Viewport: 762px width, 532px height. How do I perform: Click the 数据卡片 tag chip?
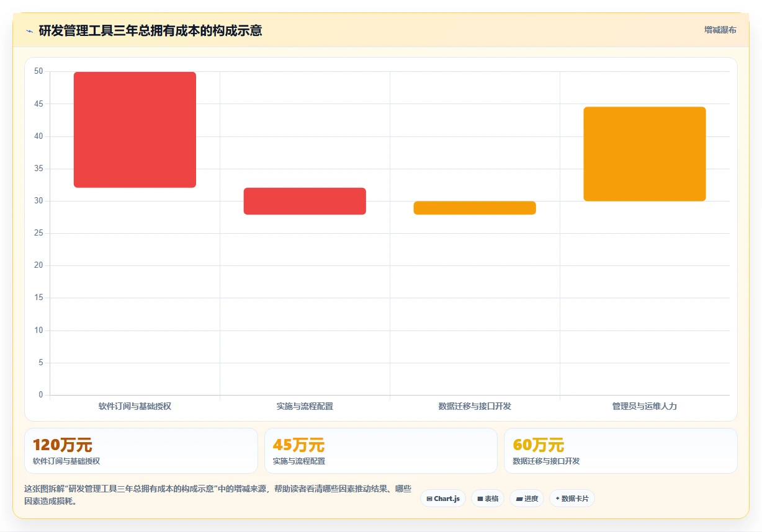point(572,499)
